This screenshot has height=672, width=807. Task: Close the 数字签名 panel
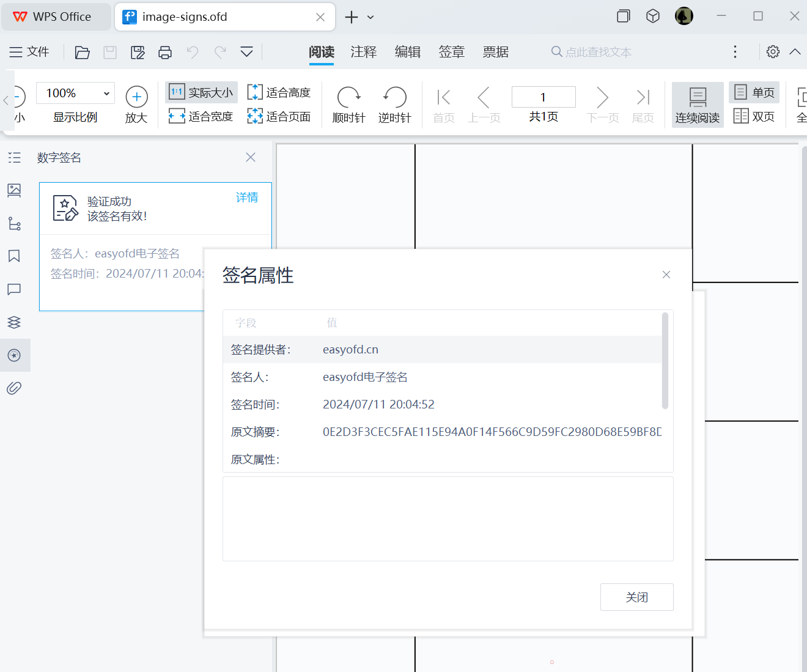click(x=251, y=157)
